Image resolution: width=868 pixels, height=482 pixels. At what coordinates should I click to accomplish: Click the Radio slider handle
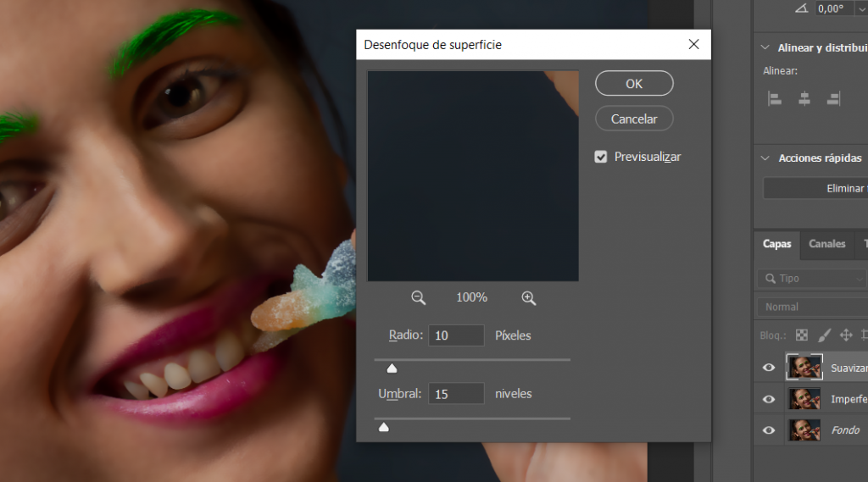392,368
